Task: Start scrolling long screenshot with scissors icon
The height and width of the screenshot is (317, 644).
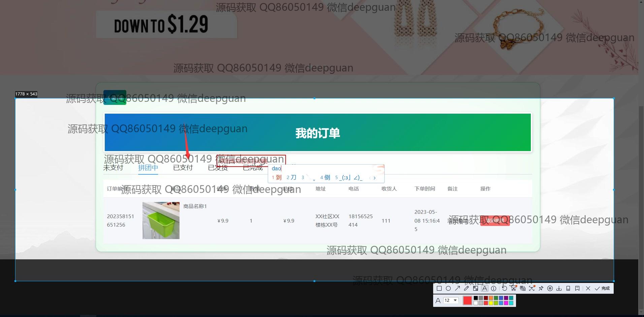Action: [x=514, y=288]
